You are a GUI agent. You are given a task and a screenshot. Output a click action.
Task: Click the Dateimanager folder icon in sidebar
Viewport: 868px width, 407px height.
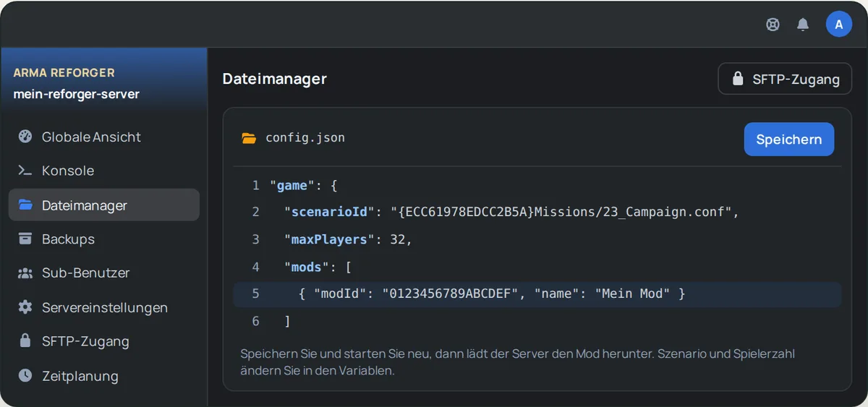[25, 205]
